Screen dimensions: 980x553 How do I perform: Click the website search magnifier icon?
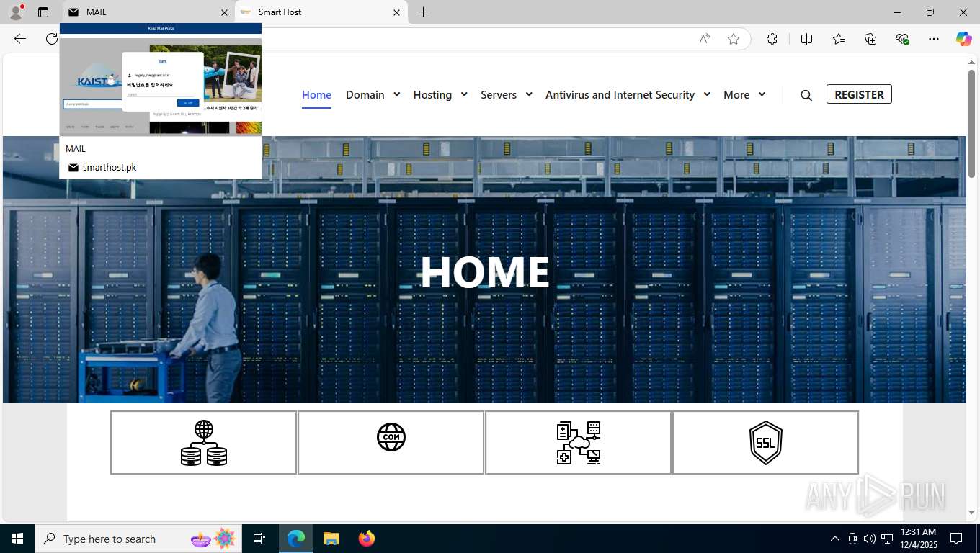pos(806,95)
